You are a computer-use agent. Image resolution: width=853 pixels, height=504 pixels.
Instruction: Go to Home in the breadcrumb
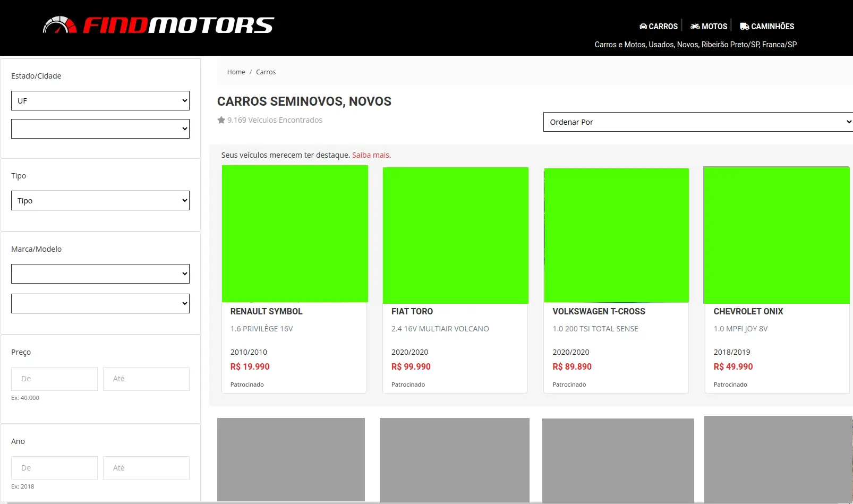[x=236, y=72]
